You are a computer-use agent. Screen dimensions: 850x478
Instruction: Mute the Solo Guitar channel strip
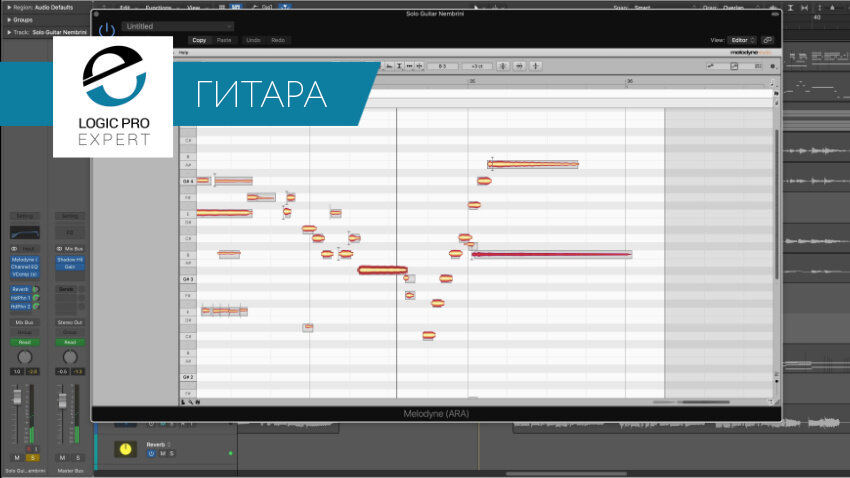[x=17, y=458]
